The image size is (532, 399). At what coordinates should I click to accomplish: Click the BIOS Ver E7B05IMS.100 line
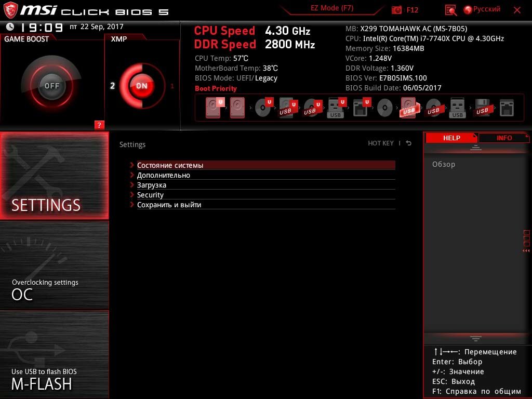pyautogui.click(x=386, y=78)
